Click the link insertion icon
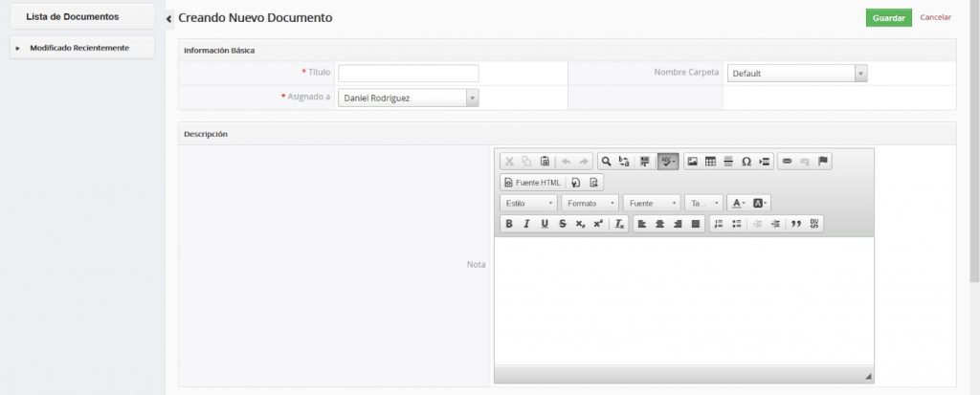This screenshot has width=980, height=395. point(788,162)
